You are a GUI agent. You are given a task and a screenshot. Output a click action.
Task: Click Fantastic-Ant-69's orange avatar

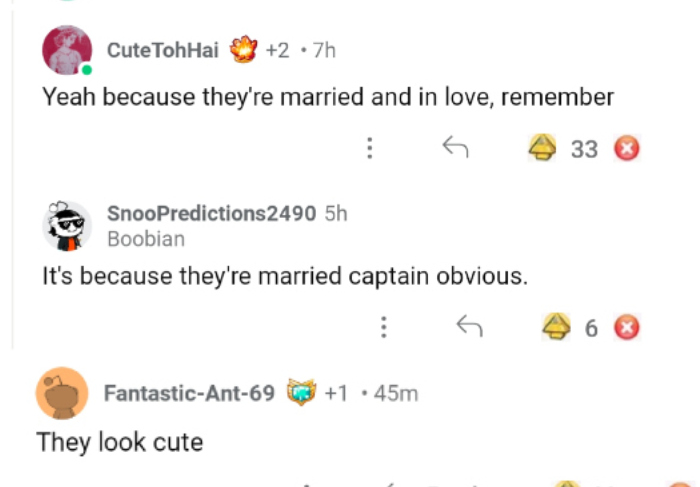[x=61, y=393]
